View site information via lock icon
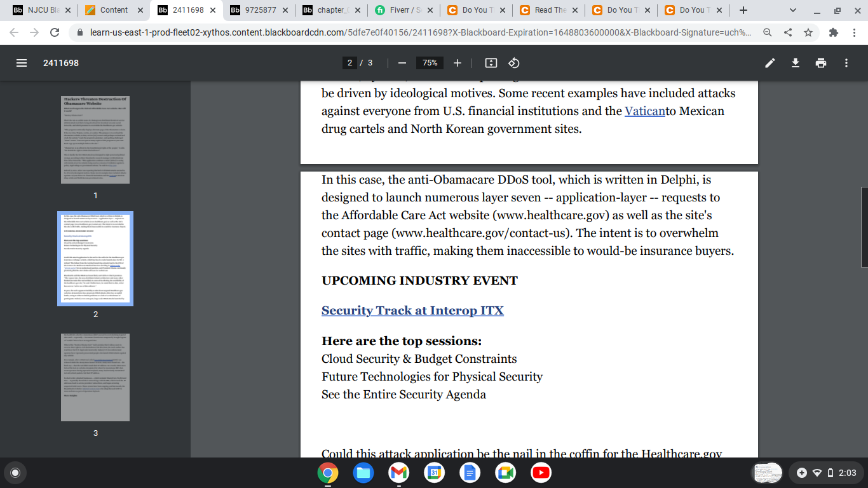868x488 pixels. (80, 32)
